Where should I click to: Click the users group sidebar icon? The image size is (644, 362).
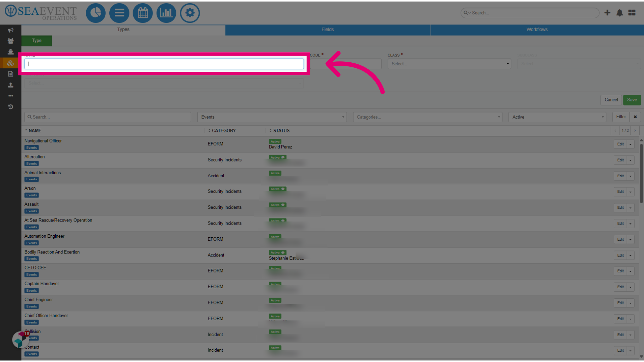click(x=11, y=41)
